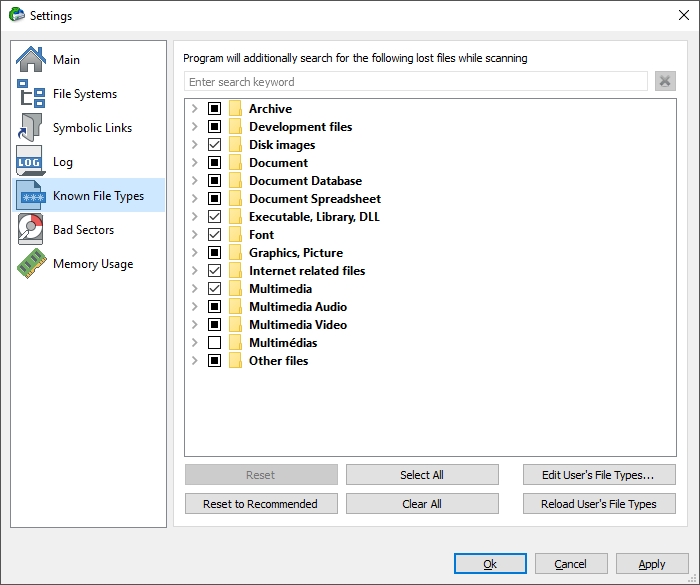Expand the Other files group
This screenshot has height=585, width=700.
(x=195, y=360)
